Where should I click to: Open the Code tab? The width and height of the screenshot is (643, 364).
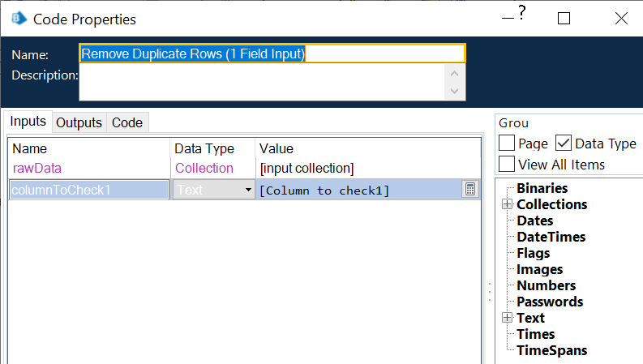coord(126,122)
